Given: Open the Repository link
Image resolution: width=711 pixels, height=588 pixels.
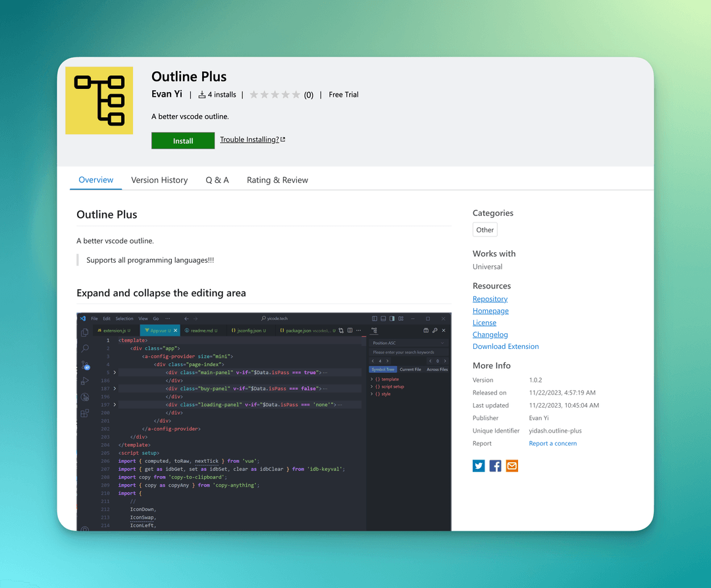Looking at the screenshot, I should [490, 299].
